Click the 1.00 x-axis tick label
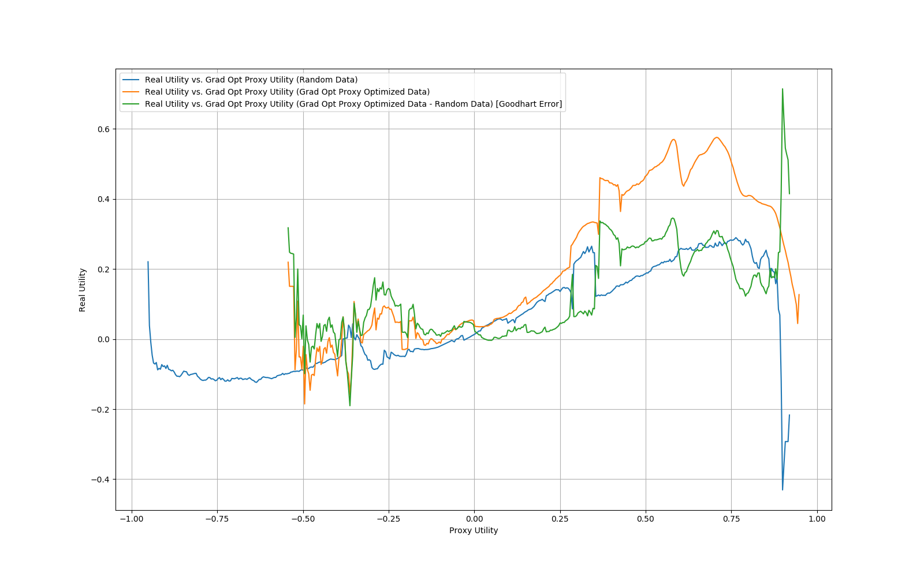Viewport: 924px width, 573px height. tap(817, 519)
